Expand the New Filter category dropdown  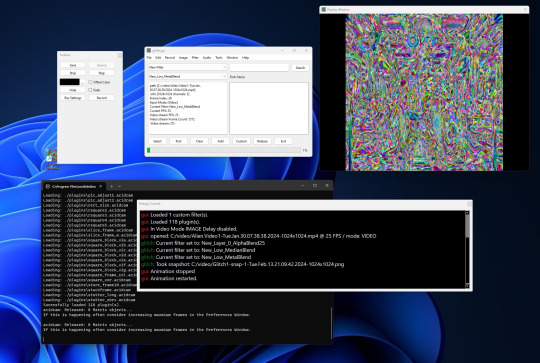click(x=188, y=68)
